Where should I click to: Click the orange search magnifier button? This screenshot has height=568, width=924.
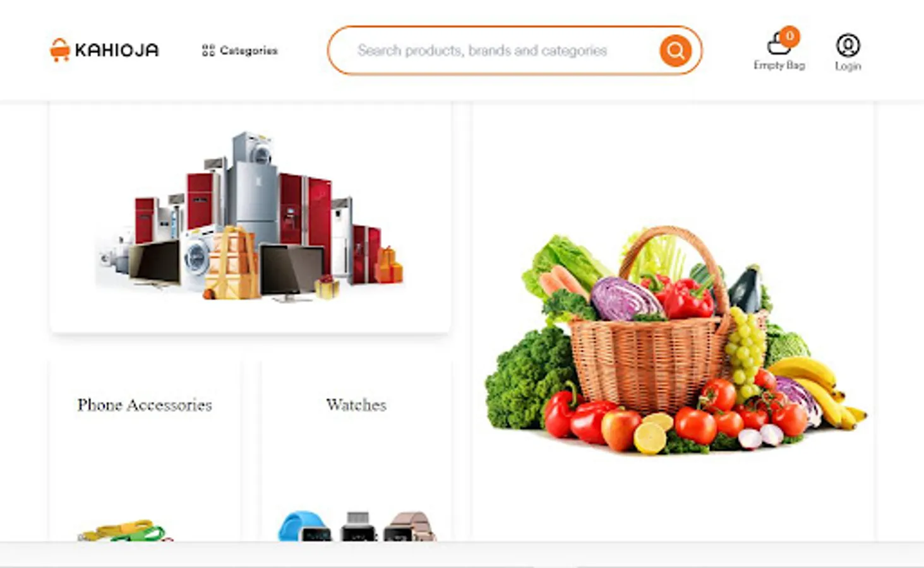[675, 50]
